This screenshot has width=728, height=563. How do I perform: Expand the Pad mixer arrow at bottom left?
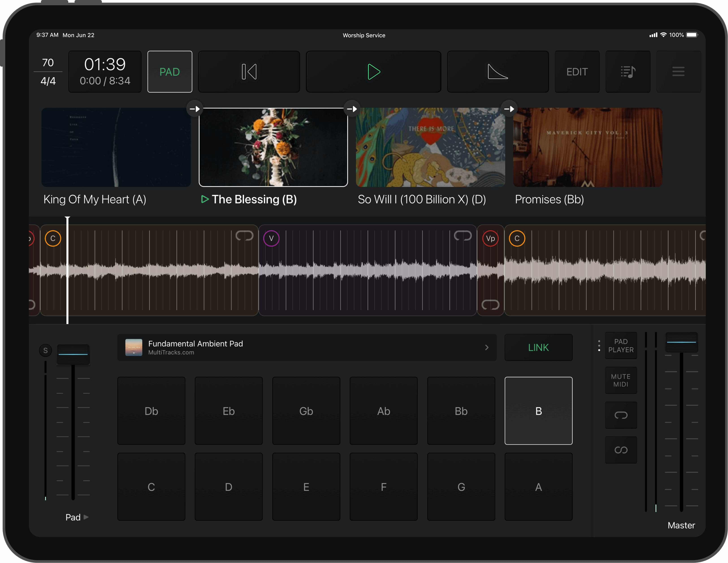click(86, 517)
